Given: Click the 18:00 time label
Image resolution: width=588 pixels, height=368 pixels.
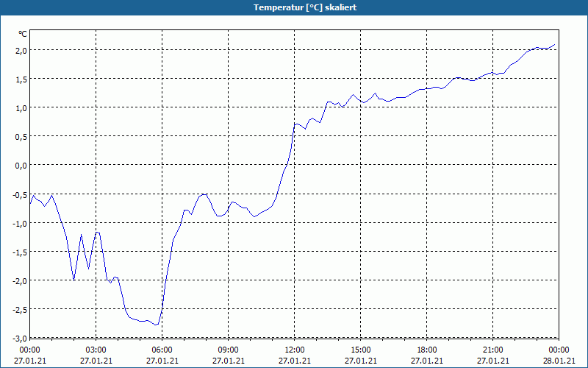Looking at the screenshot, I should tap(427, 350).
